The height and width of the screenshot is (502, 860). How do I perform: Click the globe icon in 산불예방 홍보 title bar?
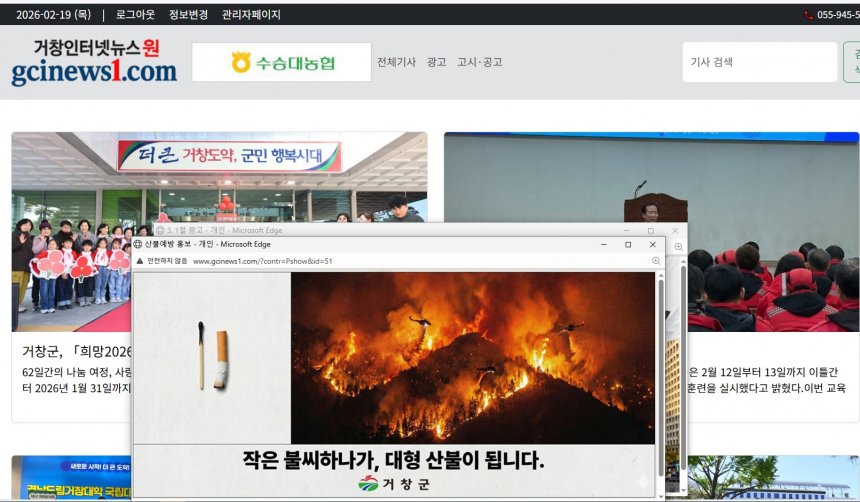click(138, 244)
